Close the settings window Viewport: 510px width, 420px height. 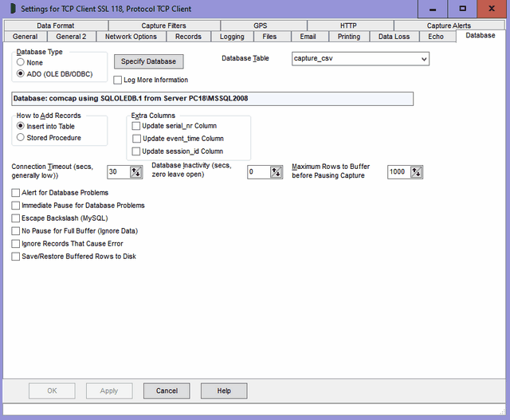coord(492,9)
